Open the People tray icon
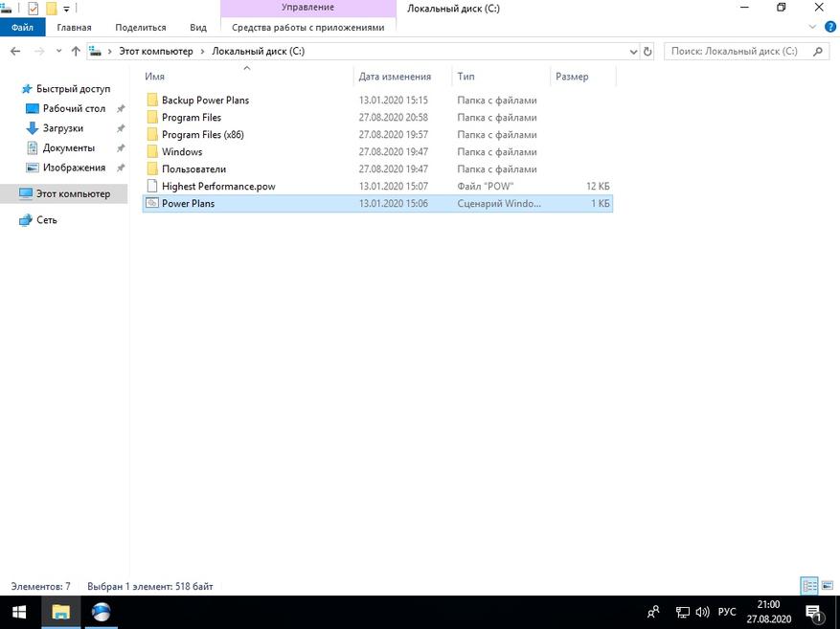Image resolution: width=840 pixels, height=629 pixels. [653, 612]
